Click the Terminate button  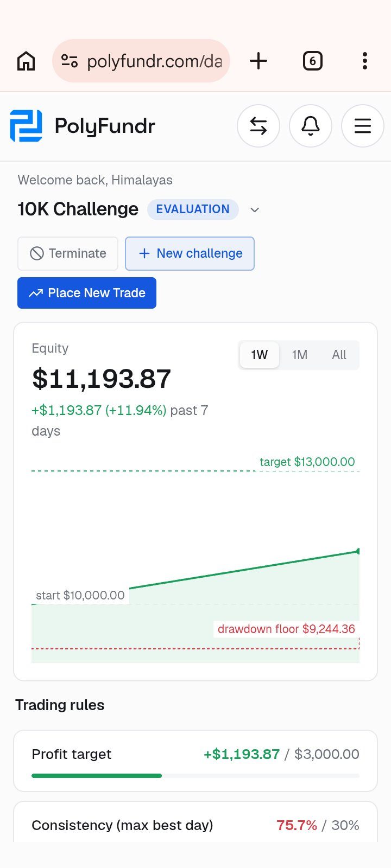tap(68, 253)
